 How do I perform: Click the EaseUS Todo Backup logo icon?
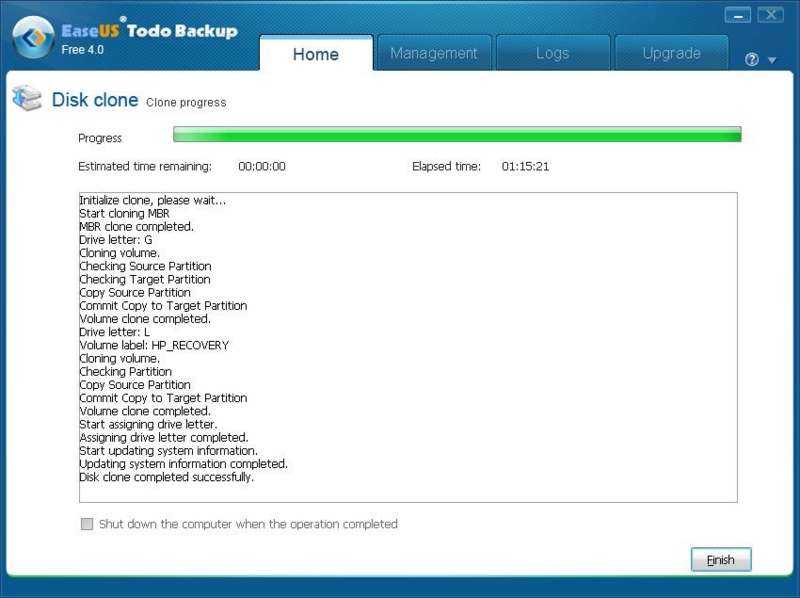(33, 37)
